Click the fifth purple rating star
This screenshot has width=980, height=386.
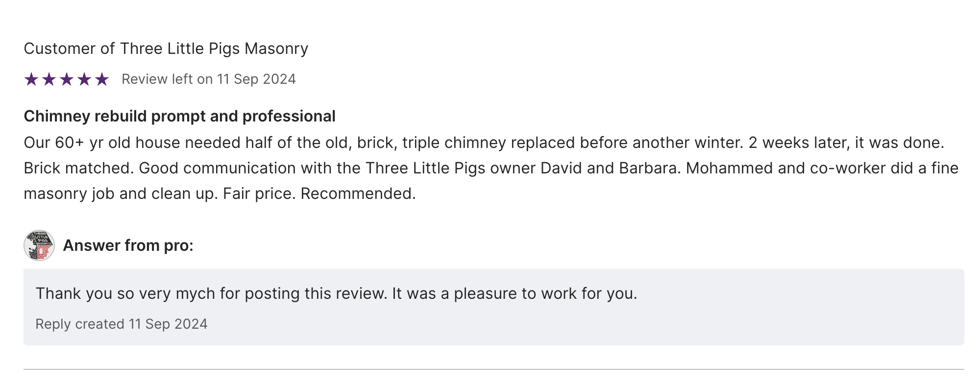102,79
